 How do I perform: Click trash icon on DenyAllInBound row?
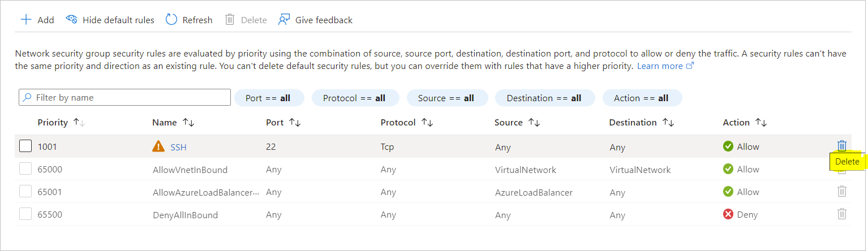click(842, 214)
